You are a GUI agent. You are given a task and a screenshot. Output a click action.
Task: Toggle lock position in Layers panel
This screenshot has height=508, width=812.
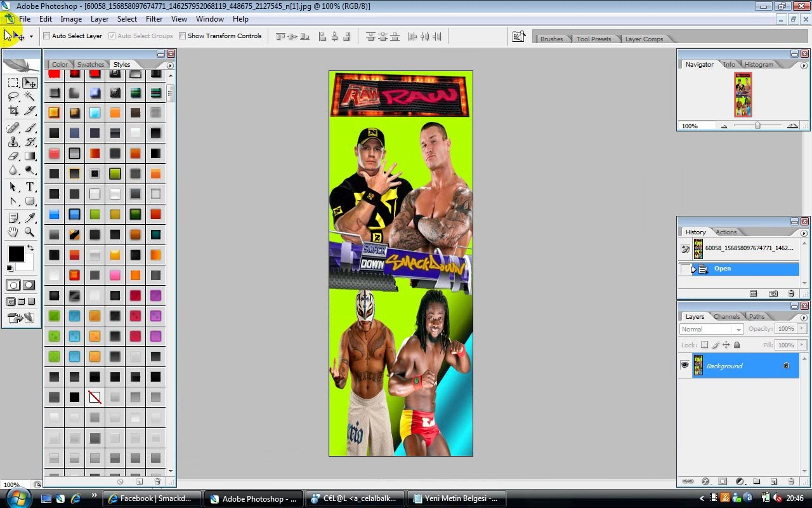coord(726,345)
